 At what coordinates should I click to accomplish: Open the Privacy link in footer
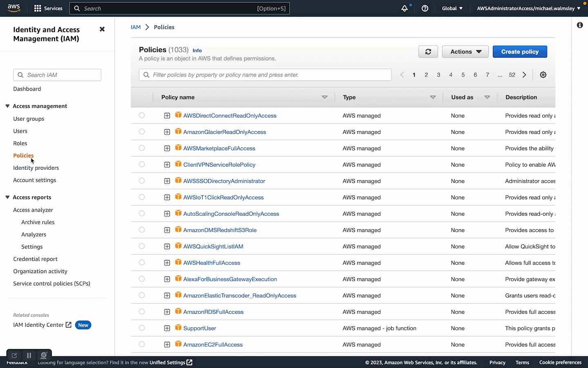click(x=497, y=362)
